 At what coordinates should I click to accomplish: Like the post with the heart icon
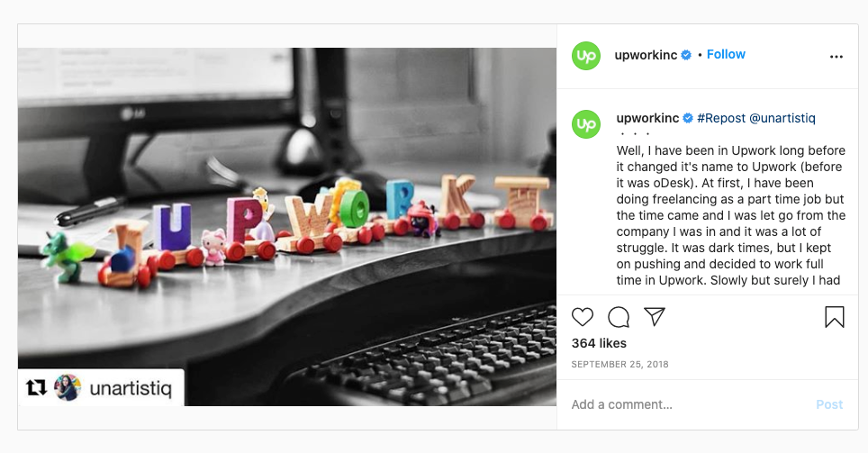coord(583,317)
